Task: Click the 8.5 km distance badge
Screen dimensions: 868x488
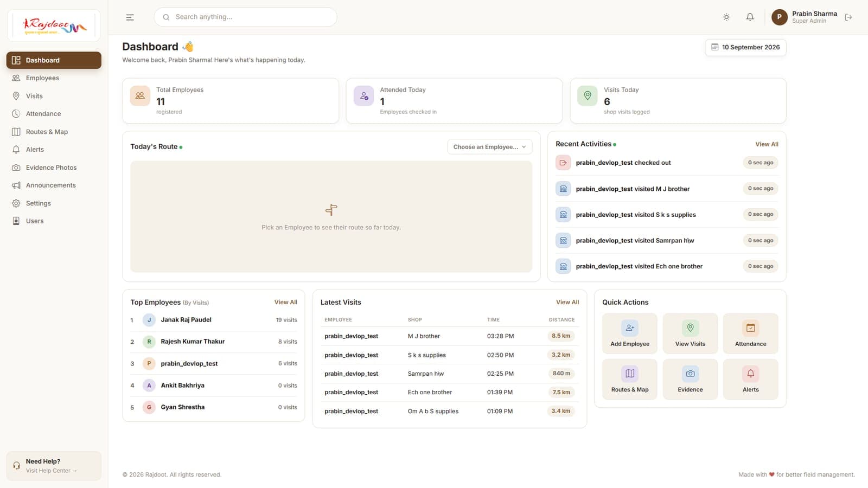Action: click(x=561, y=336)
